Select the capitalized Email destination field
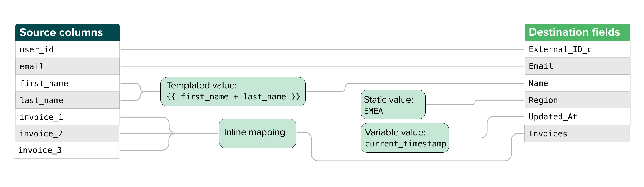644x187 pixels. [x=577, y=66]
